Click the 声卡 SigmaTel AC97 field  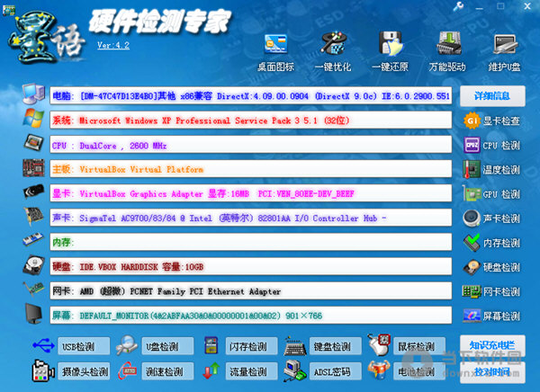coord(251,218)
